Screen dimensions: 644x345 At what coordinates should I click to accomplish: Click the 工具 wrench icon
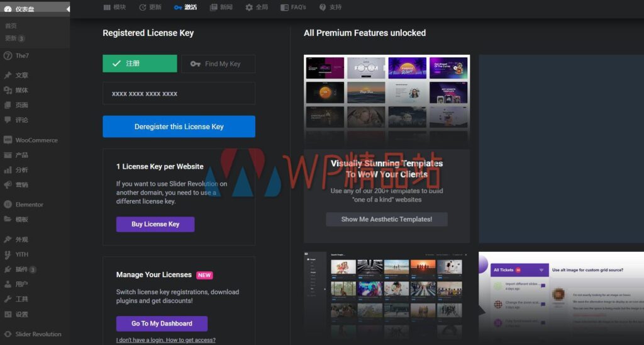click(8, 299)
